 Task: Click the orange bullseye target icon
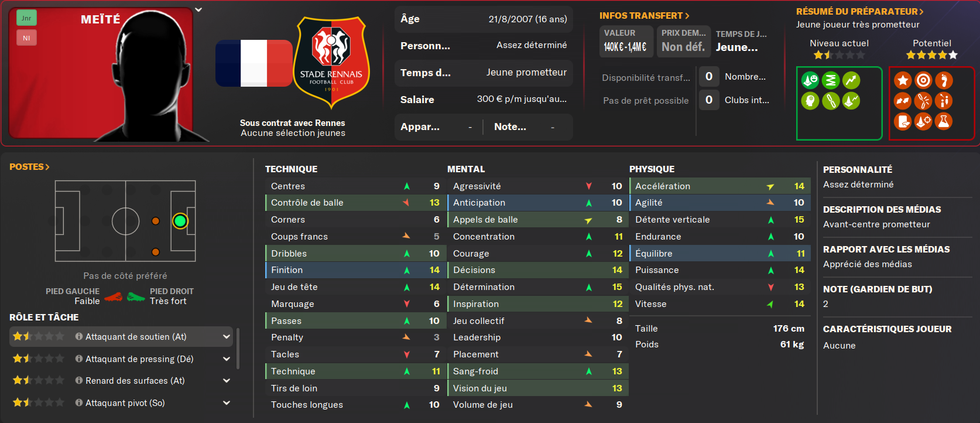tap(923, 80)
